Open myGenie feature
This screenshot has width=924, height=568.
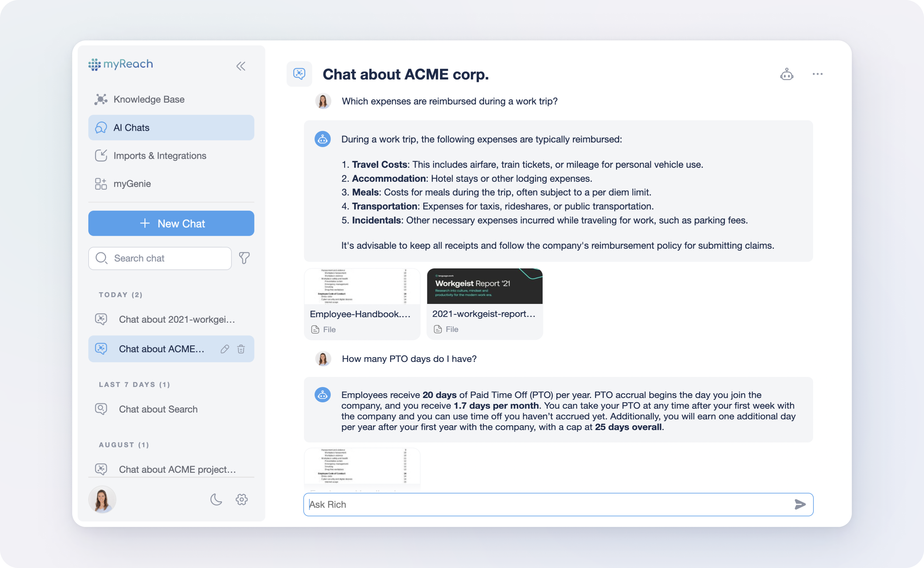pos(131,183)
